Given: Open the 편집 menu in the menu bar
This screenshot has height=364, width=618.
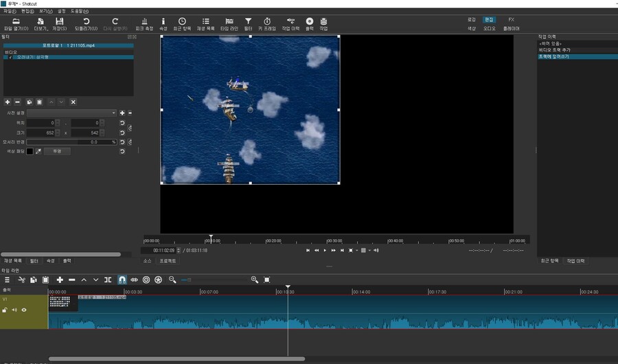Looking at the screenshot, I should point(27,11).
